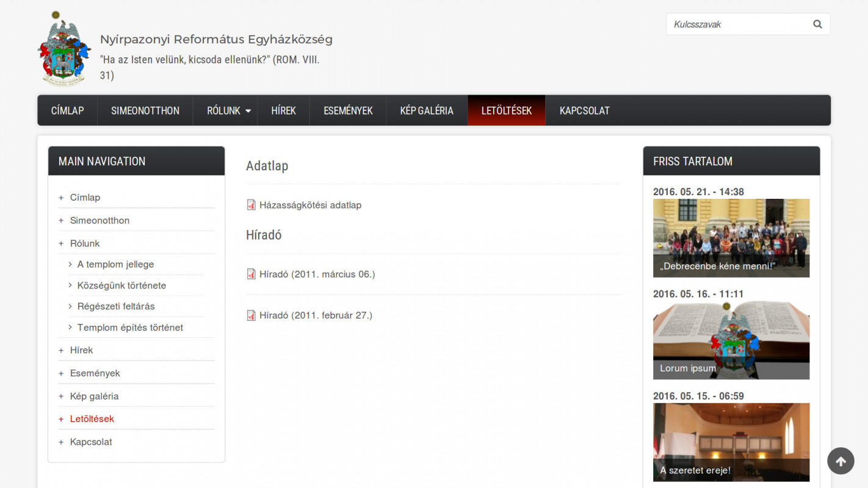This screenshot has width=868, height=488.
Task: Click PDF icon next to Híradó február 27
Action: 251,315
